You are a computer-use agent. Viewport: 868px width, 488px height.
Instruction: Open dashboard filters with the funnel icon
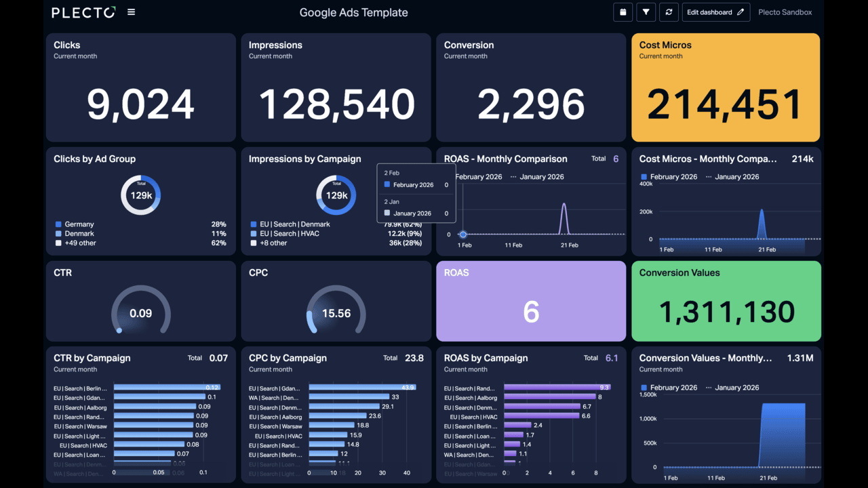(x=646, y=12)
